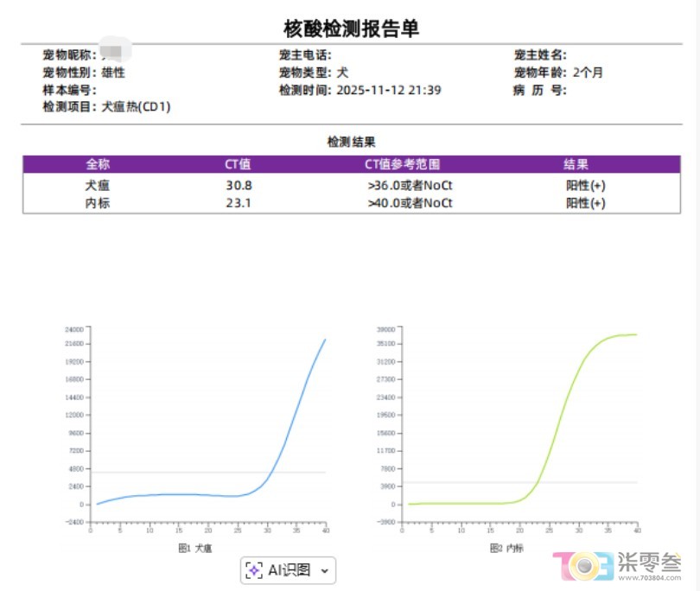Select the CT值参考范围 column header

pos(402,164)
